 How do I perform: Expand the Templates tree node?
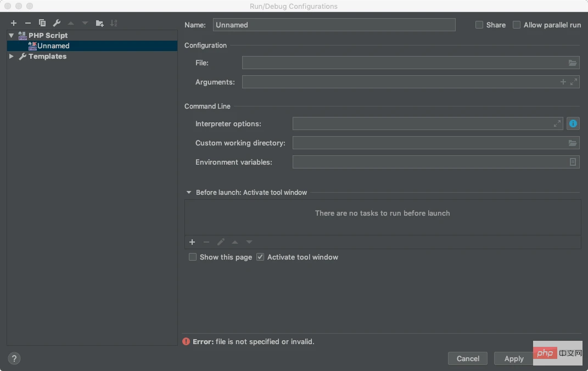[x=12, y=57]
